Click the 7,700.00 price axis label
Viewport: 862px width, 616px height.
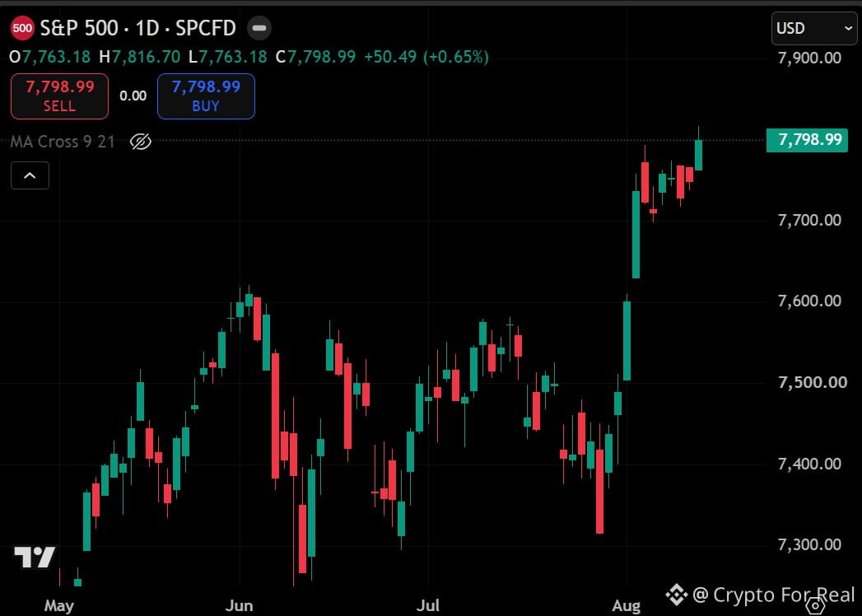tap(810, 221)
